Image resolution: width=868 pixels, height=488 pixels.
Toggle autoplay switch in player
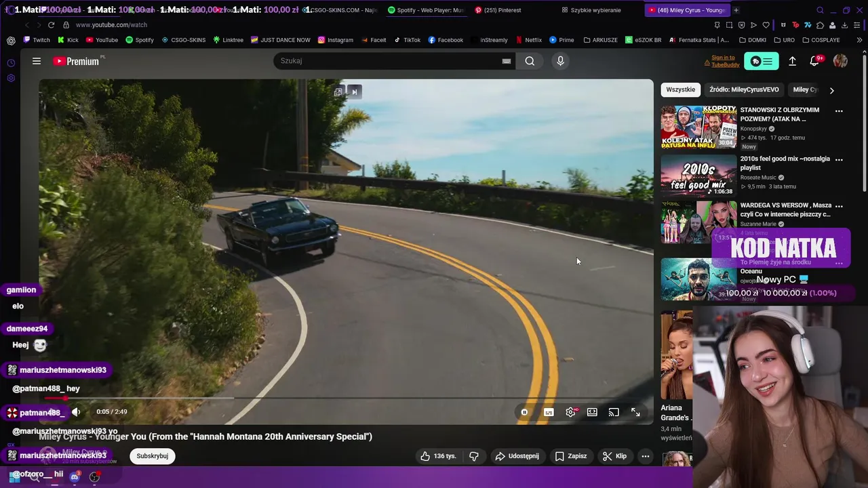coord(524,412)
